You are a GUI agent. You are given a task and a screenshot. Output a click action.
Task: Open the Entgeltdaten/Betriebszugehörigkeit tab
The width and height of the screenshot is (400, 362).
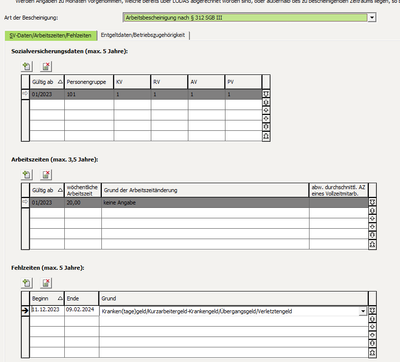click(143, 35)
